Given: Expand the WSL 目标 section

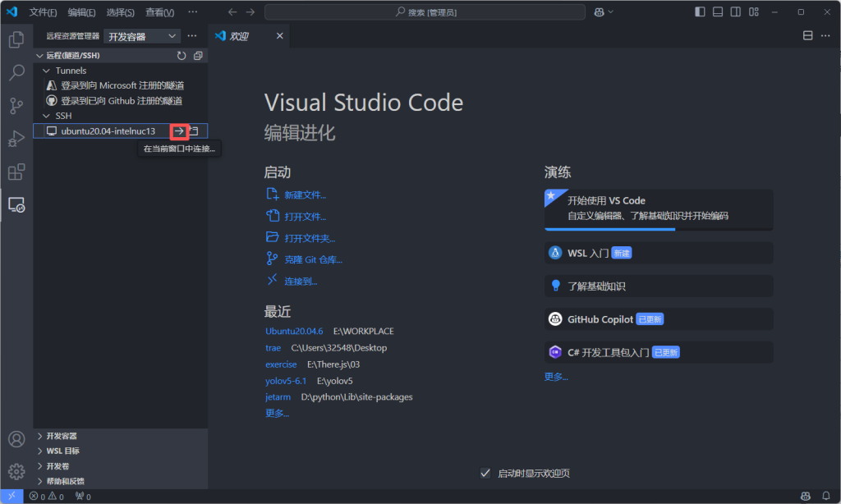Looking at the screenshot, I should (62, 451).
